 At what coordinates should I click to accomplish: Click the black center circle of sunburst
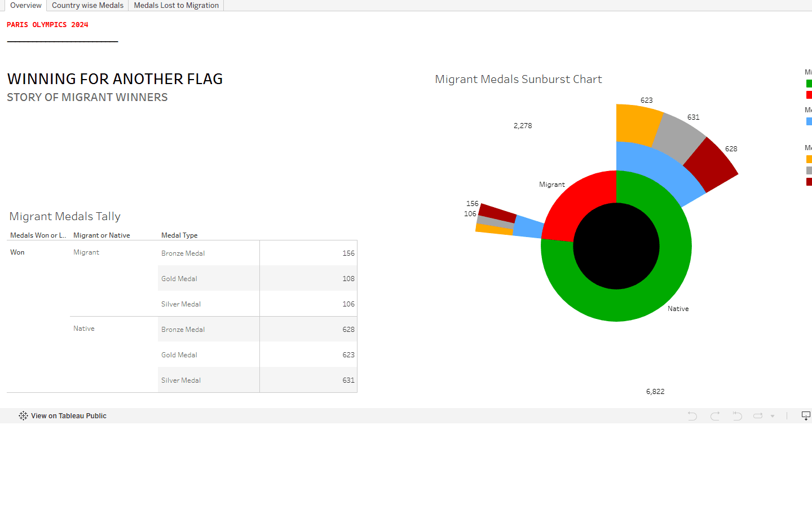click(x=616, y=246)
